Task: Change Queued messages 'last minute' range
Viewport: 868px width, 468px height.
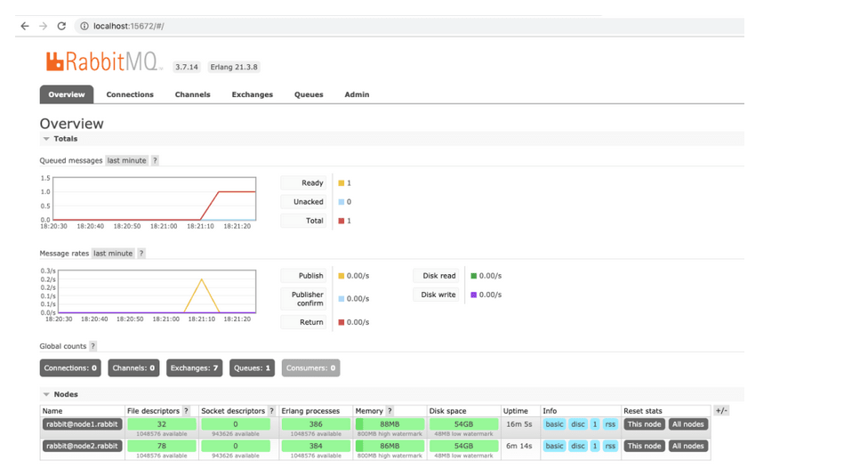Action: (x=127, y=161)
